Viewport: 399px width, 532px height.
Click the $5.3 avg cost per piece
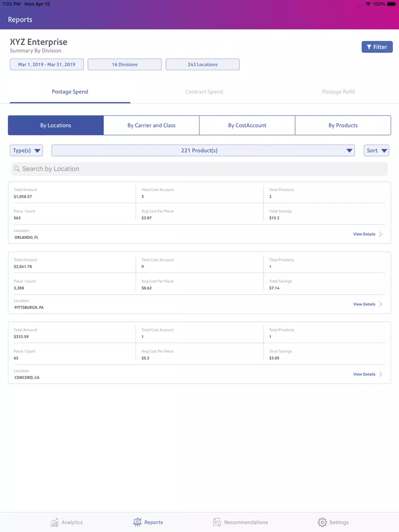pos(145,358)
